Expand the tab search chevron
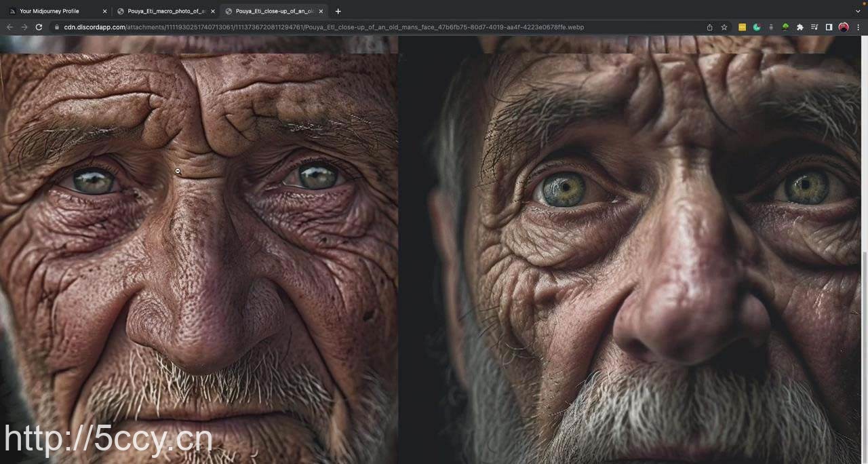 coord(857,11)
